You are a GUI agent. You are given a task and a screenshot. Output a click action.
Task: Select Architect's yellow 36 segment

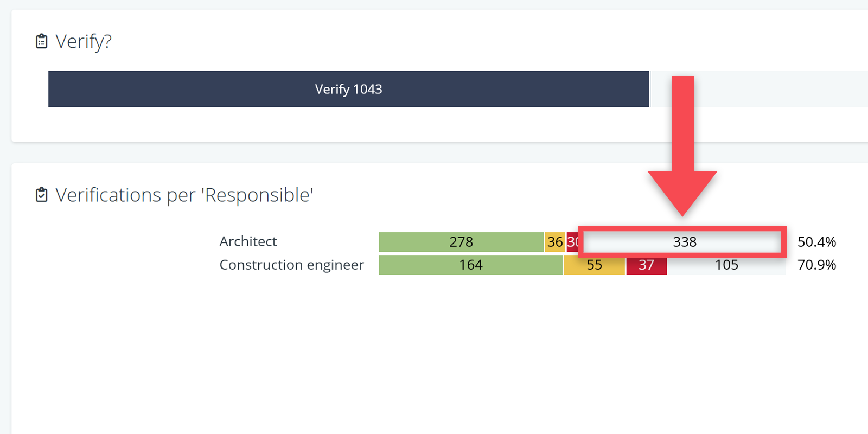coord(554,242)
